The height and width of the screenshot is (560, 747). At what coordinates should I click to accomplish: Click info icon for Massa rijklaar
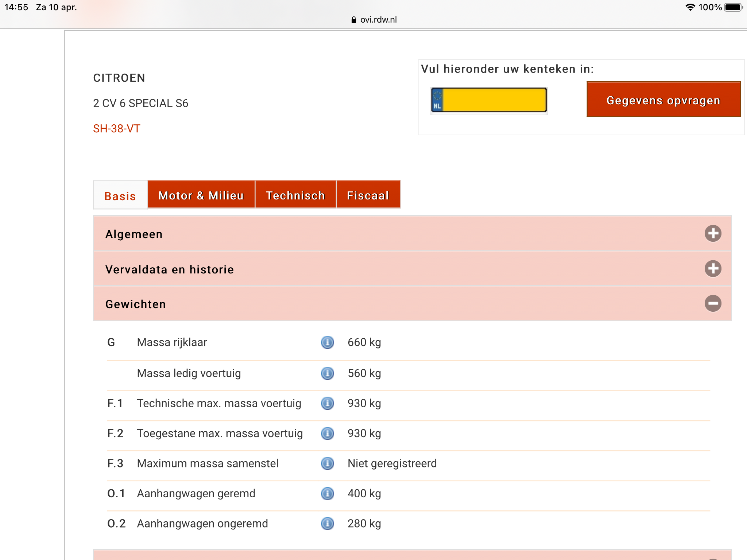click(x=327, y=342)
